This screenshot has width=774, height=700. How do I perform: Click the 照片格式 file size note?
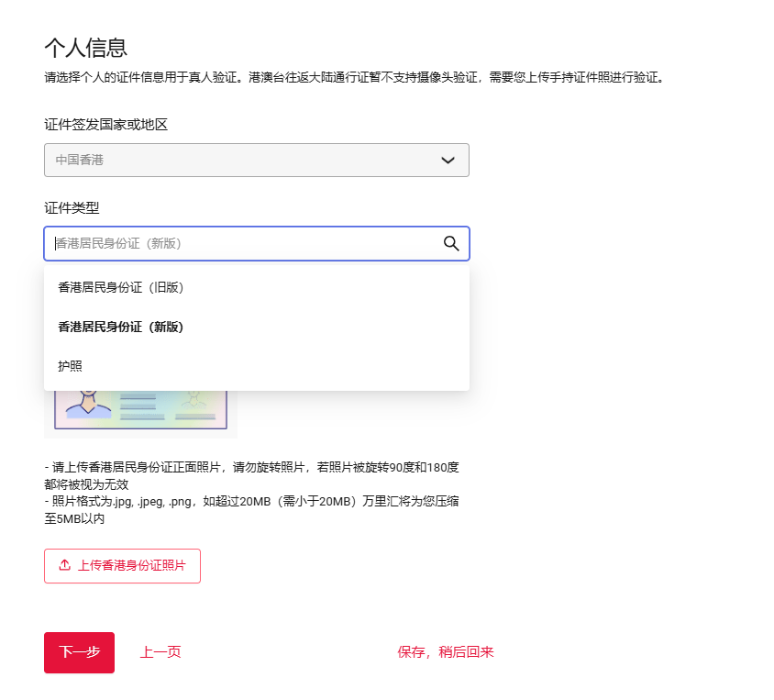coord(251,510)
